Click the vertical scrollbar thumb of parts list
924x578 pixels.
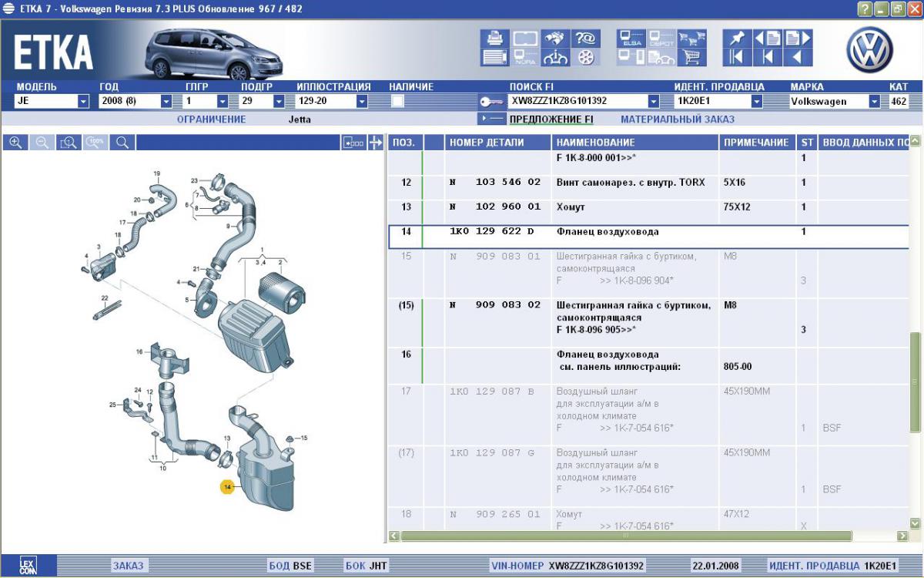click(x=915, y=382)
